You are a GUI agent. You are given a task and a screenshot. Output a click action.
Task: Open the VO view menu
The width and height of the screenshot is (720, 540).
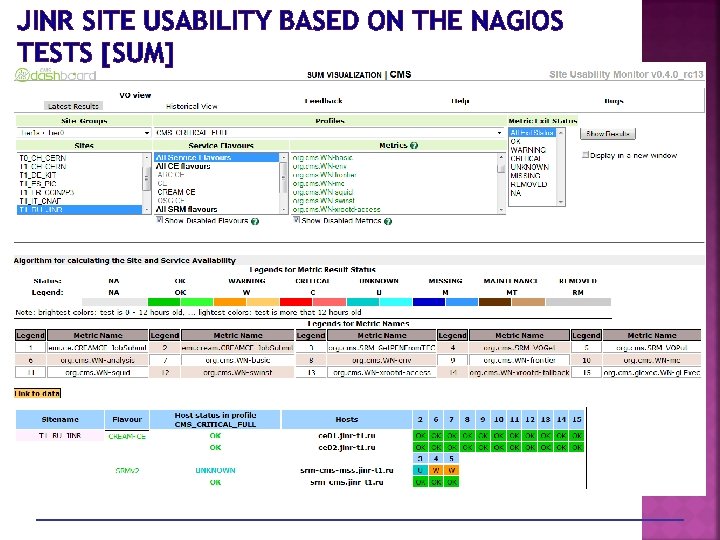coord(135,96)
